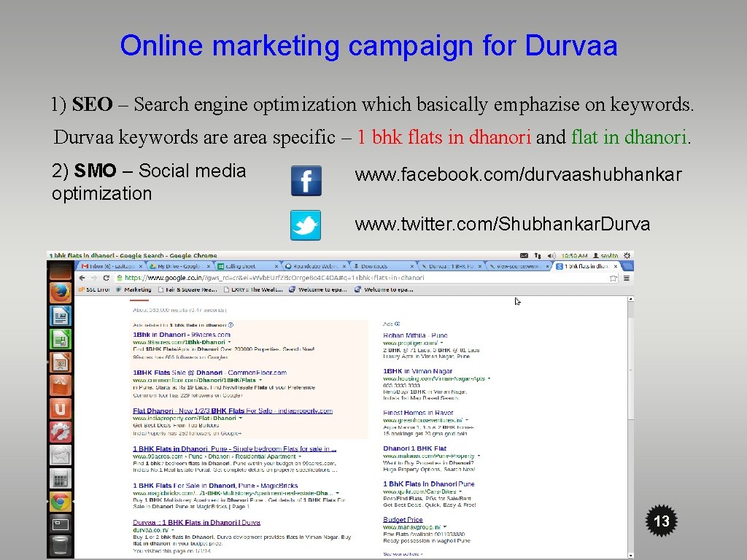Image resolution: width=747 pixels, height=560 pixels.
Task: Open the system gear menu in top panel
Action: click(627, 256)
